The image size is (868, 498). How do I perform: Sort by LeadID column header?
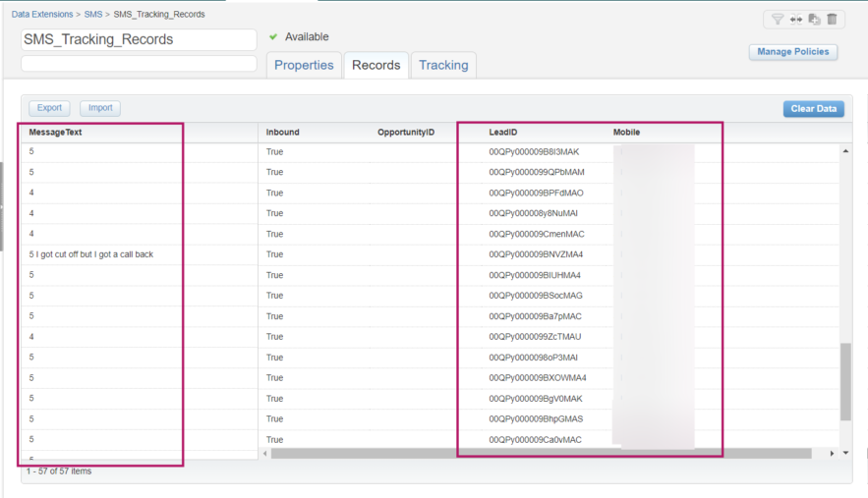[x=502, y=133]
